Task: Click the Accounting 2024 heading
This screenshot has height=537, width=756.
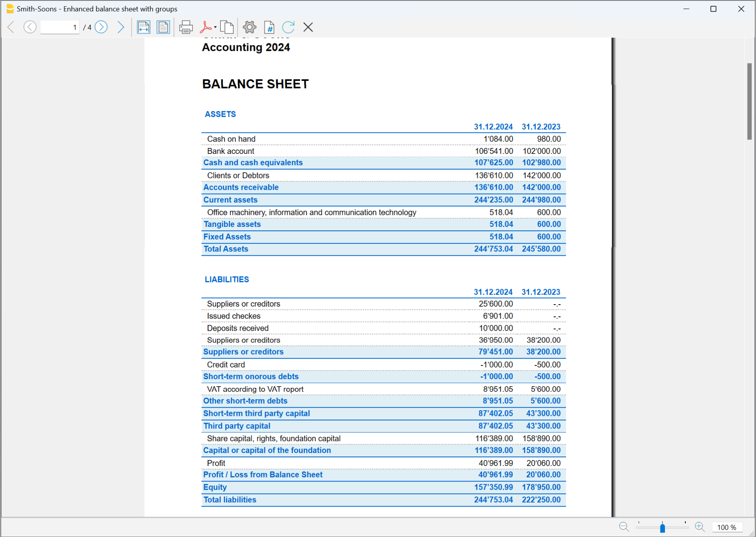Action: point(246,47)
